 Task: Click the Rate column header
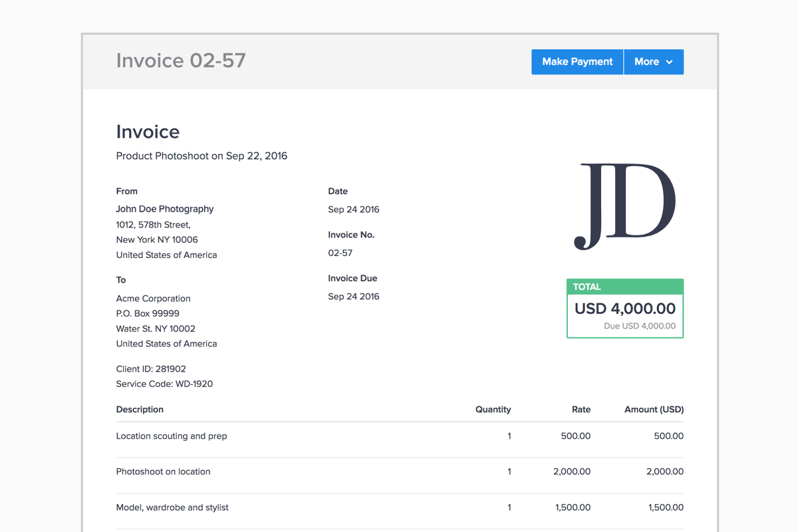[x=581, y=410]
